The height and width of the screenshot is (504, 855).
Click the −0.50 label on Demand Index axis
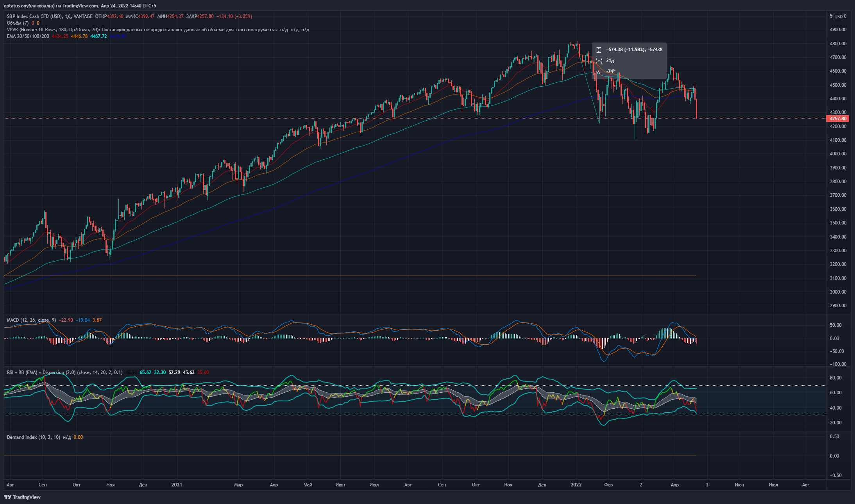click(x=835, y=476)
